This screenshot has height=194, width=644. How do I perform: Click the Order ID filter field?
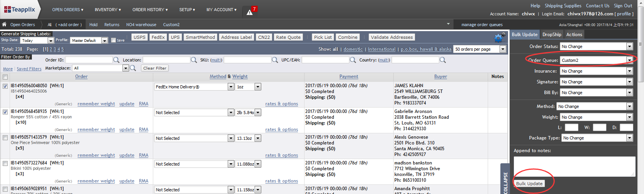point(89,60)
